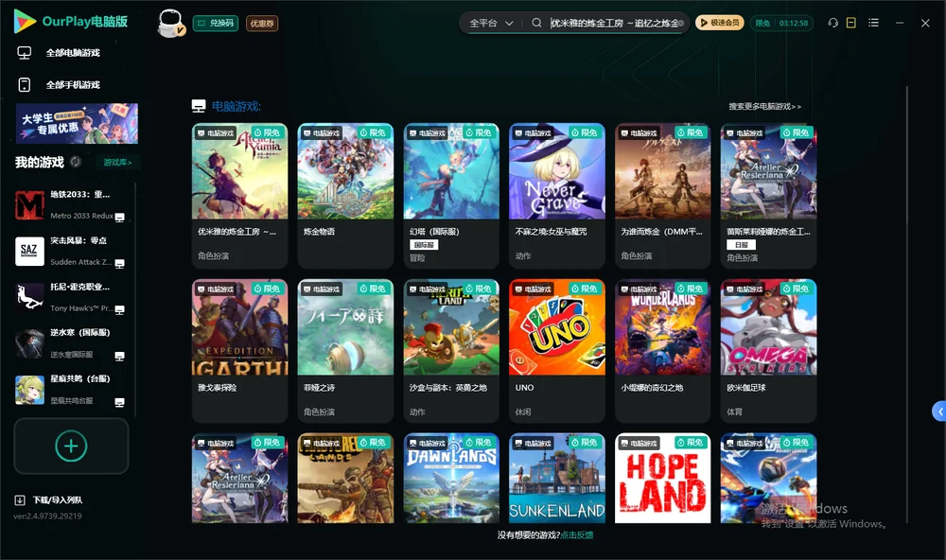
Task: Open customer service headset icon
Action: 832,23
